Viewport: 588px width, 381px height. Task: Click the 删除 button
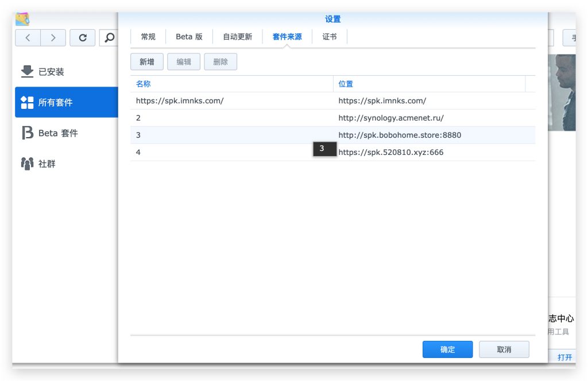(220, 62)
